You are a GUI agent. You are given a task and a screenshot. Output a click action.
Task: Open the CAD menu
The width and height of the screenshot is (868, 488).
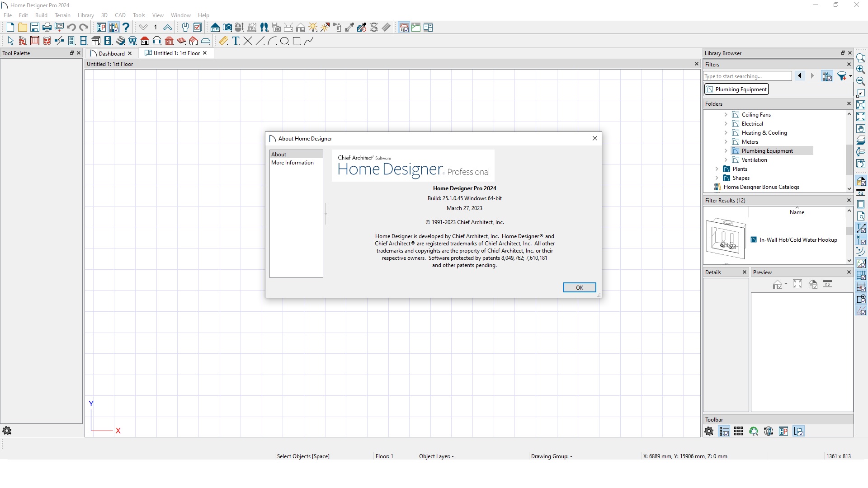tap(120, 15)
